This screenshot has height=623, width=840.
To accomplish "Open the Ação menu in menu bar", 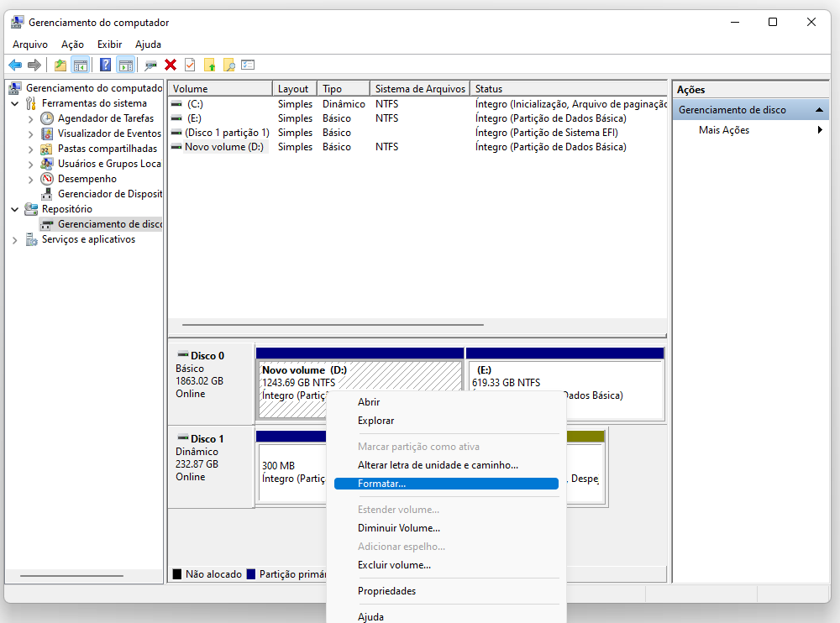I will [x=72, y=44].
